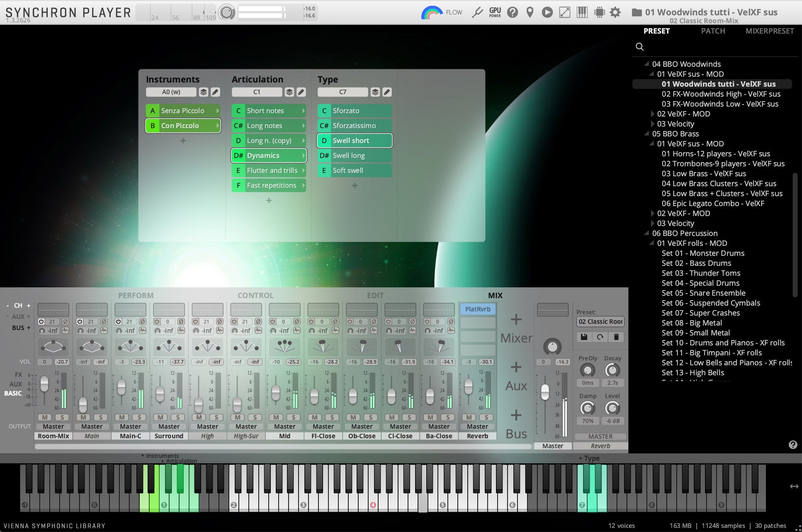Delete mixer preset using trash icon
Viewport: 802px width, 532px height.
616,337
